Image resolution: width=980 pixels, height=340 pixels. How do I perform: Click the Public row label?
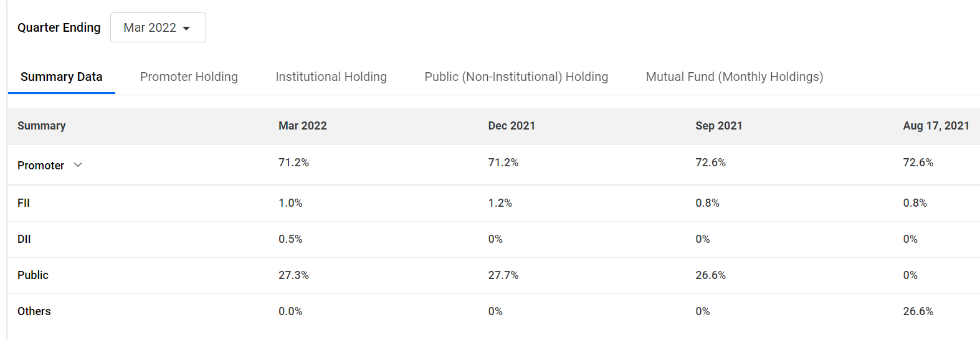33,275
